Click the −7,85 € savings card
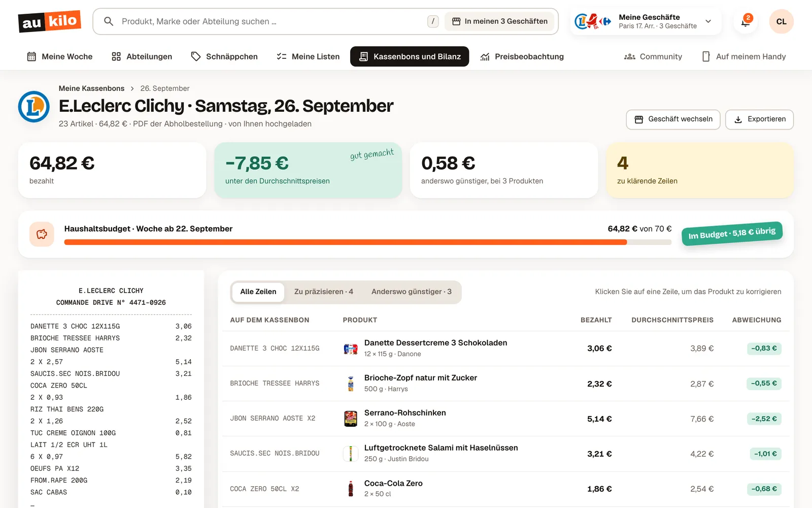Image resolution: width=812 pixels, height=508 pixels. [308, 170]
